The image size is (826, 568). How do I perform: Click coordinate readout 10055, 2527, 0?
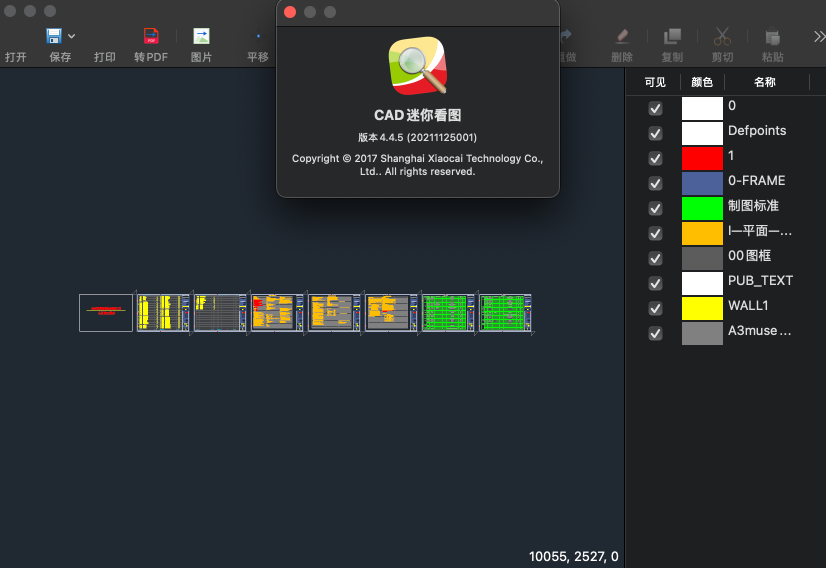pyautogui.click(x=574, y=557)
